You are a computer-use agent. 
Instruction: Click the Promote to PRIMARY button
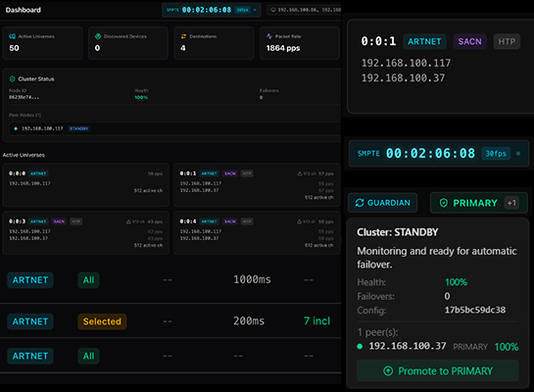coord(438,370)
